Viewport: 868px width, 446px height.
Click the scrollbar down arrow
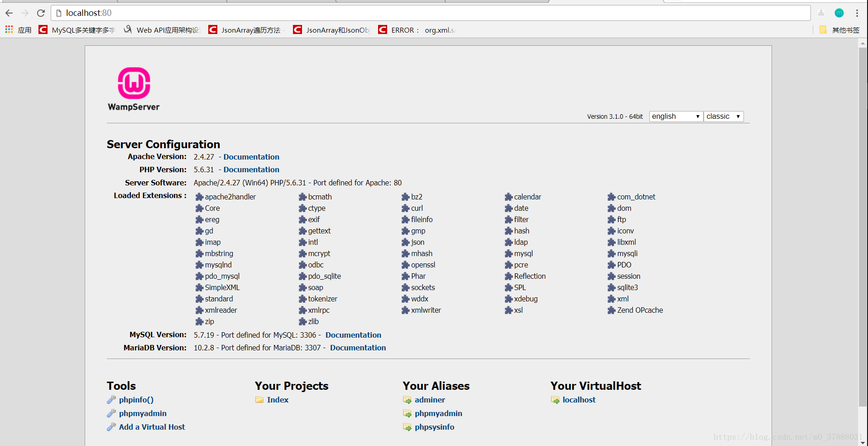(x=863, y=443)
